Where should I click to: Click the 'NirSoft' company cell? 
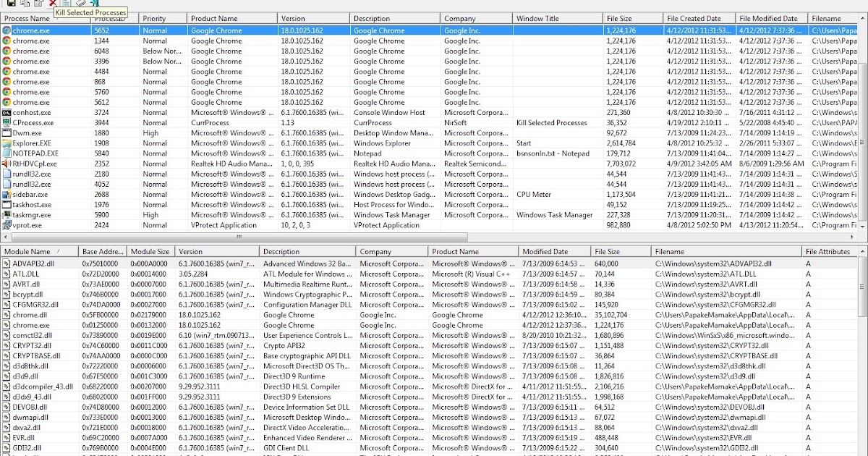point(477,122)
